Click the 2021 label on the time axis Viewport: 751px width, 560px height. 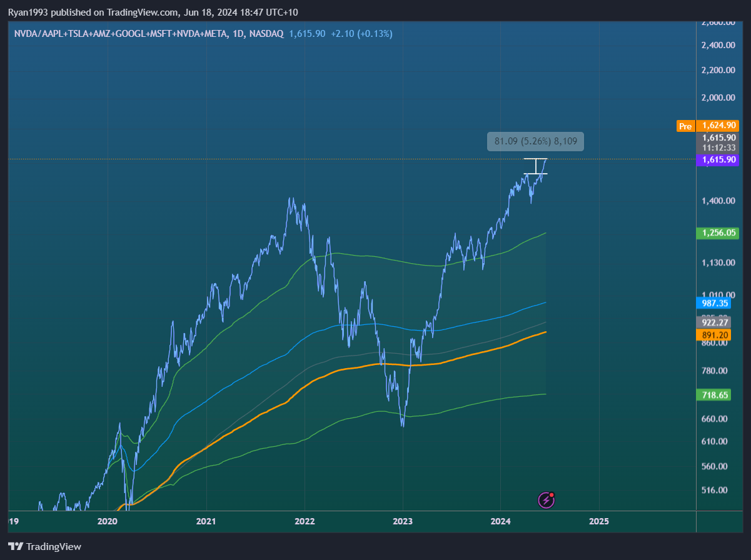click(206, 521)
